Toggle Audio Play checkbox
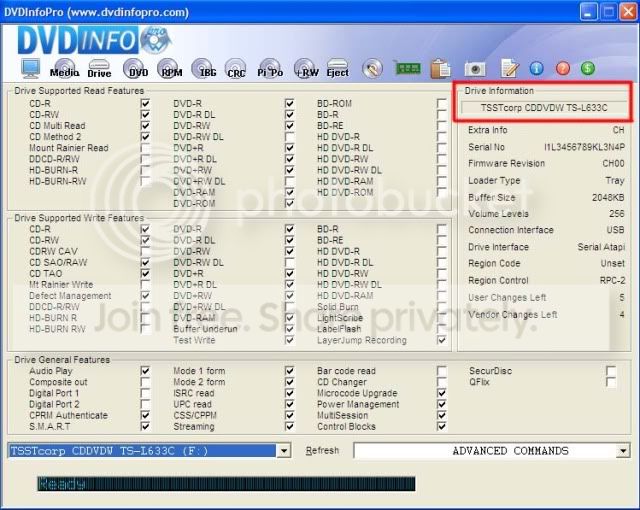 pyautogui.click(x=145, y=371)
